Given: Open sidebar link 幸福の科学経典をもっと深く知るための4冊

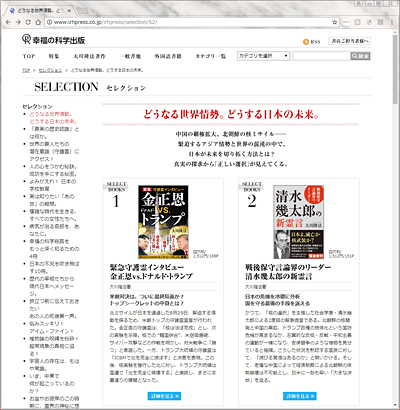Looking at the screenshot, I should (x=54, y=249).
